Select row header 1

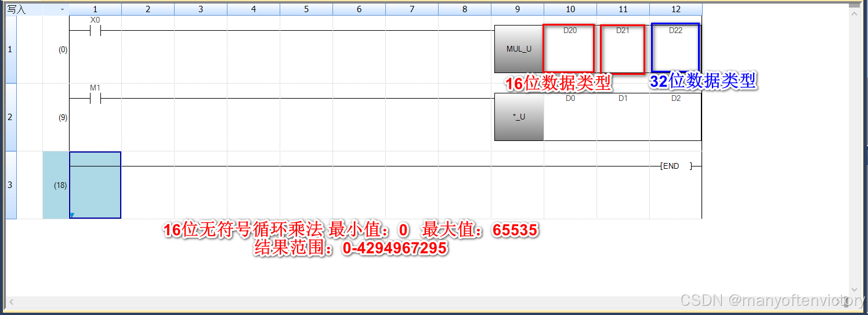tap(9, 49)
